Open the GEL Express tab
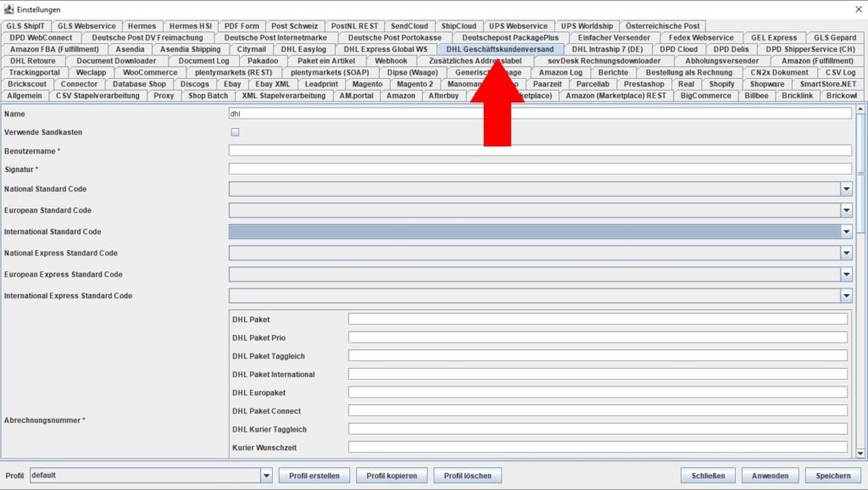The image size is (868, 490). click(774, 37)
